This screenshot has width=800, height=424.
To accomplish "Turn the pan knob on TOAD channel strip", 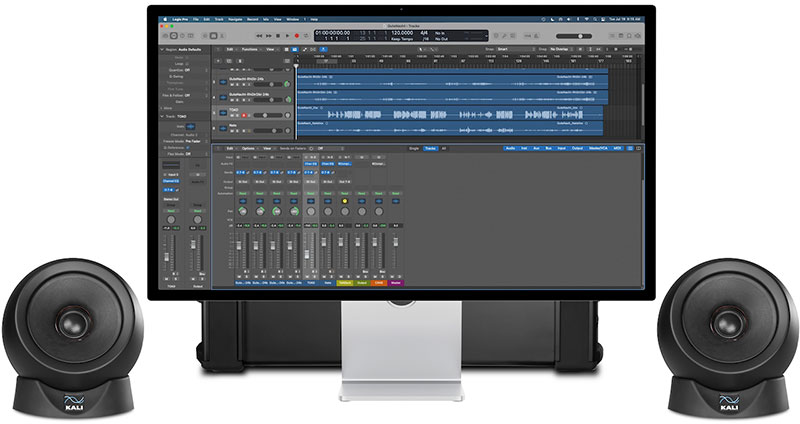I will click(311, 211).
